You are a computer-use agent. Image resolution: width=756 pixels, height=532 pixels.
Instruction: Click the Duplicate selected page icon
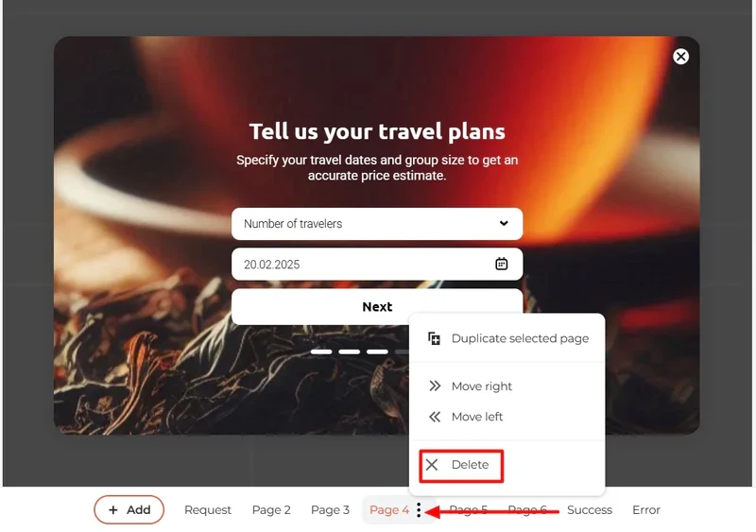[434, 338]
